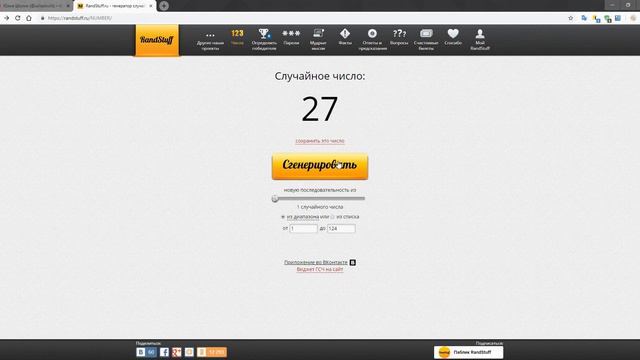Open the answers and predictions ball icon
This screenshot has height=360, width=640.
[x=372, y=33]
